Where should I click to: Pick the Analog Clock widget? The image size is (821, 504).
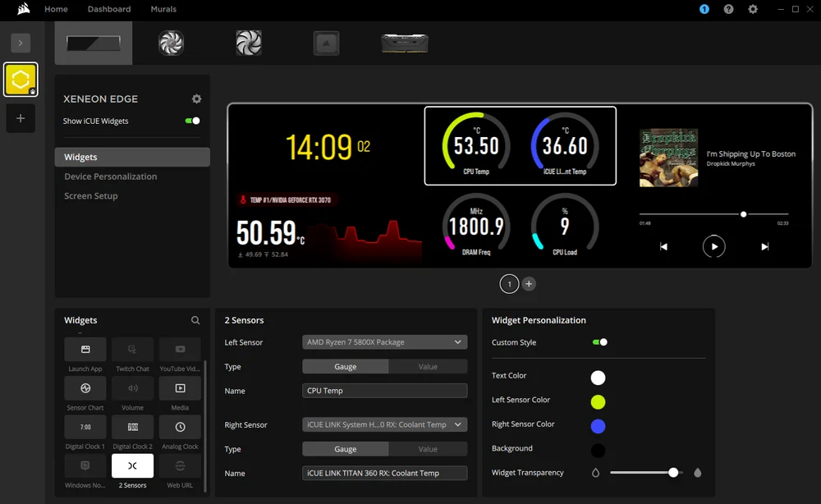point(180,427)
